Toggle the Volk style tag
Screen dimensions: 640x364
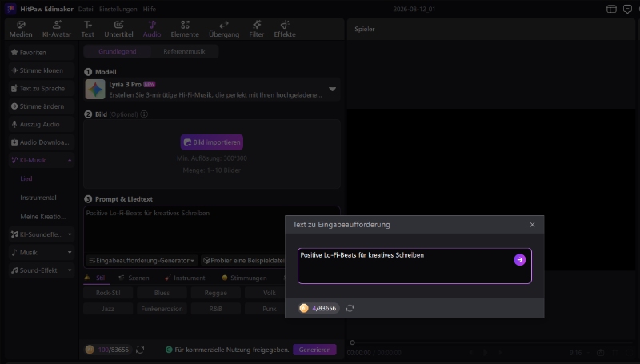265,293
